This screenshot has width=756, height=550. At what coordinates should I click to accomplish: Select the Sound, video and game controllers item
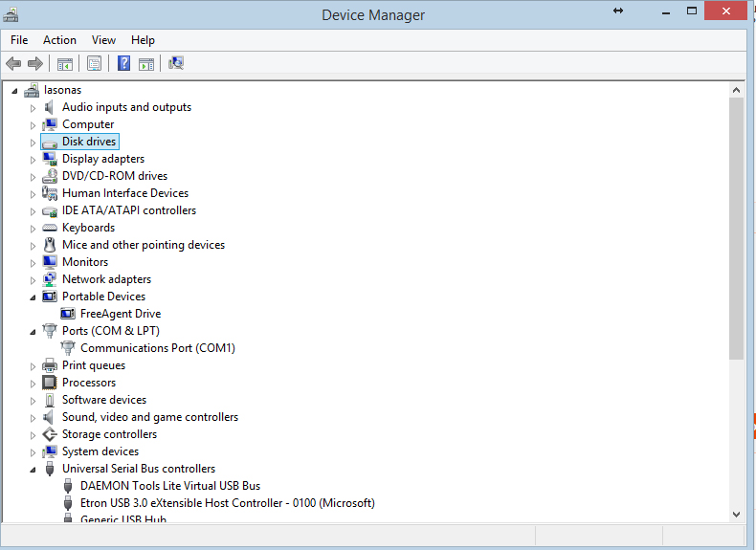tap(149, 417)
